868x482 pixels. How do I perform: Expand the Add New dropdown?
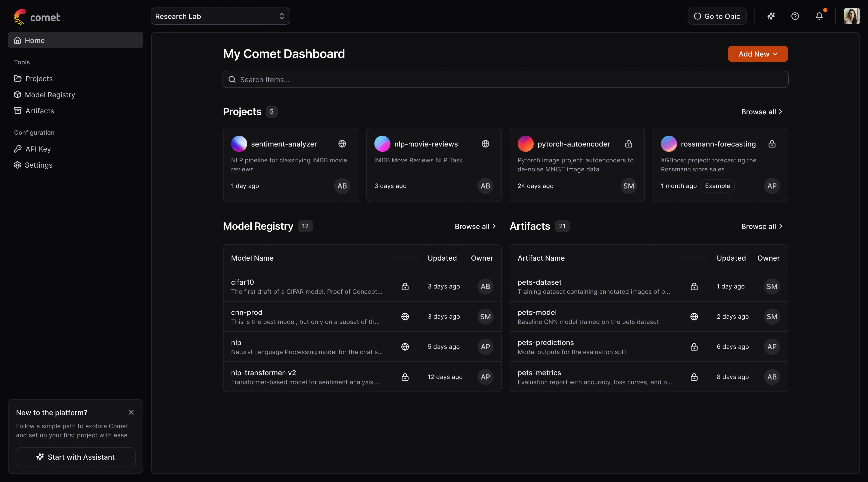click(x=757, y=54)
